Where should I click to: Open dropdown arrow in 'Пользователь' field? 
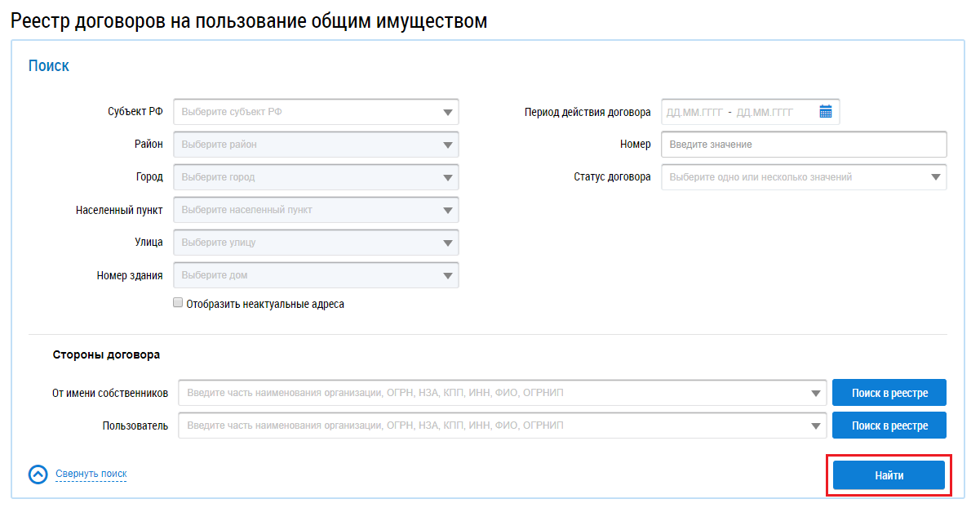(815, 426)
